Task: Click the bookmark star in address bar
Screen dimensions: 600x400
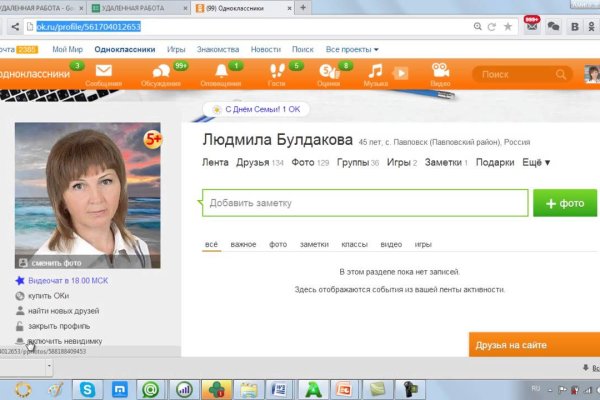Action: tap(508, 26)
